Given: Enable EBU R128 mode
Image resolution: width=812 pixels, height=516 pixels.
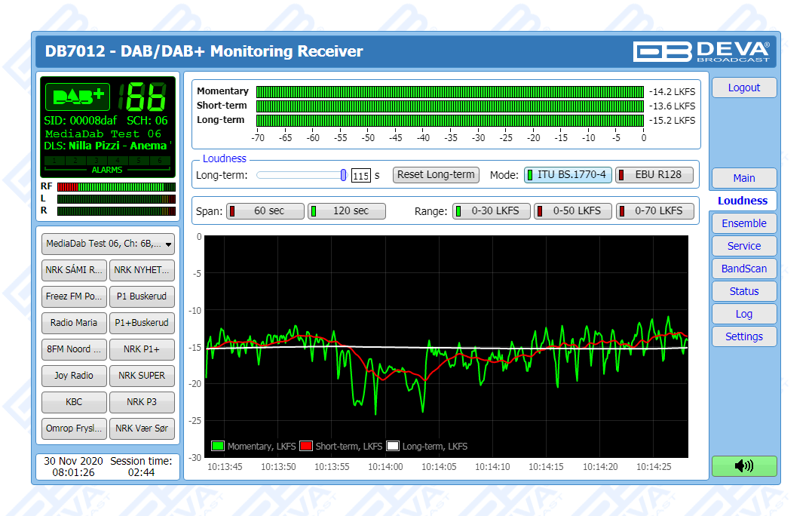Looking at the screenshot, I should coord(654,175).
